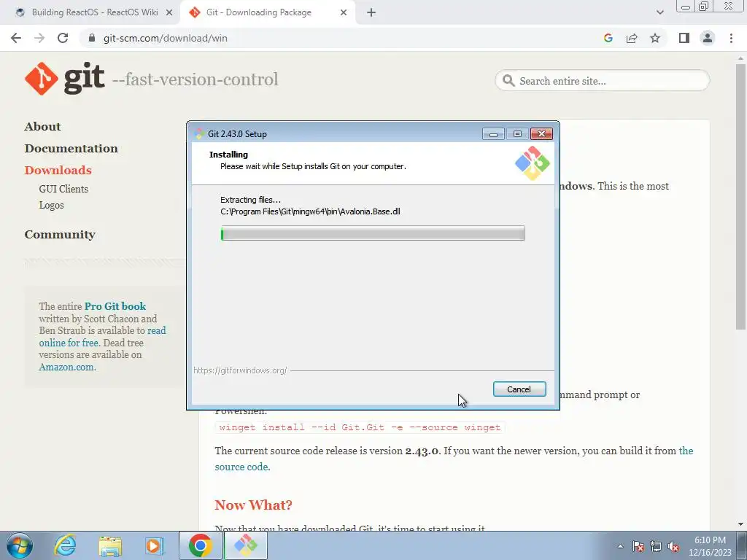Show hidden tray icons arrow
The height and width of the screenshot is (560, 747).
(x=620, y=546)
